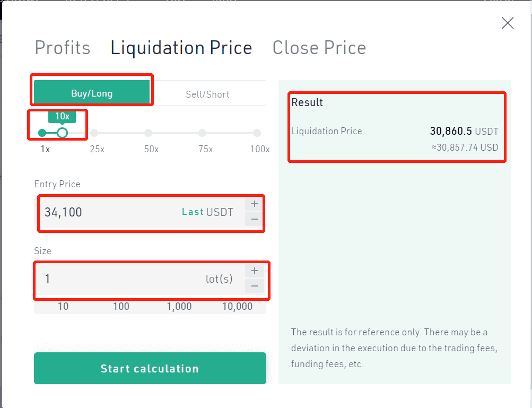Click the 1x leverage slider start point
532x408 pixels.
[x=42, y=133]
